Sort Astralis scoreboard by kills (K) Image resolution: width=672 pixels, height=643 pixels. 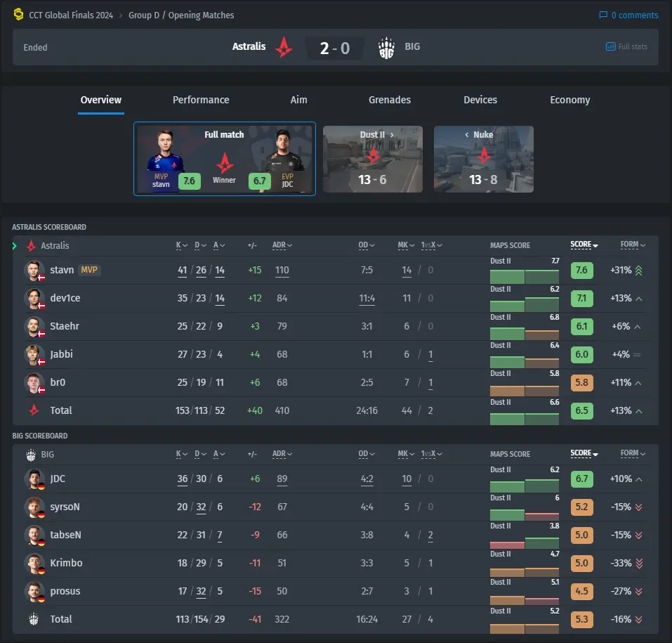coord(181,245)
